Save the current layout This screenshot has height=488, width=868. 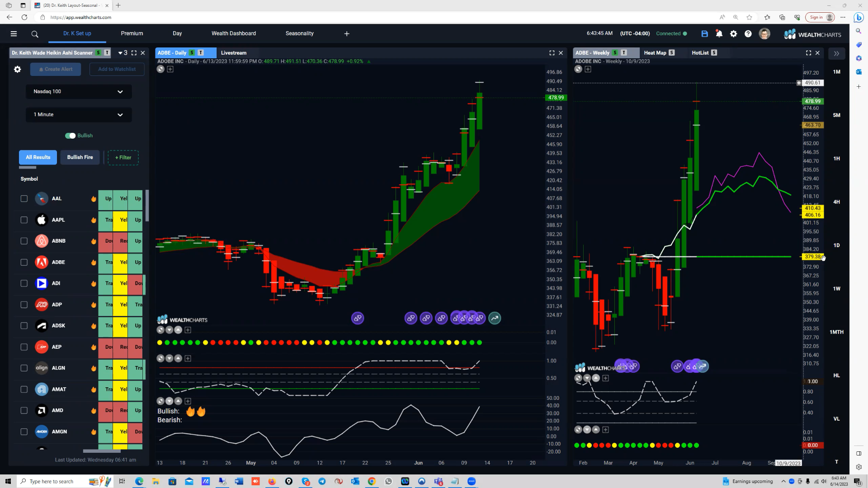pyautogui.click(x=704, y=33)
